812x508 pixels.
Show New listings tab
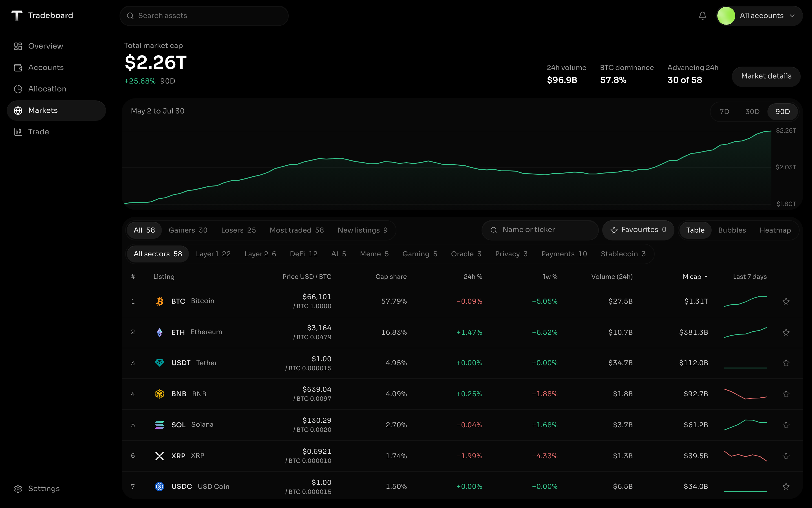tap(362, 230)
